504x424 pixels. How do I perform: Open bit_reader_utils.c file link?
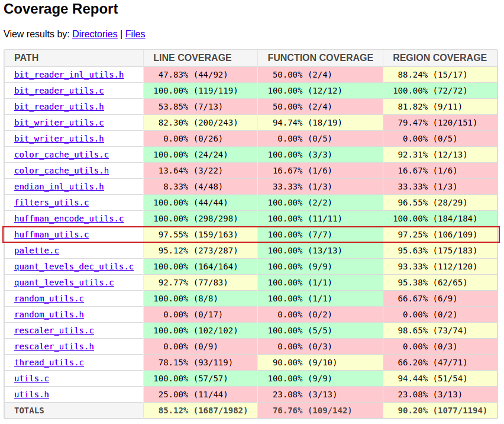(59, 91)
